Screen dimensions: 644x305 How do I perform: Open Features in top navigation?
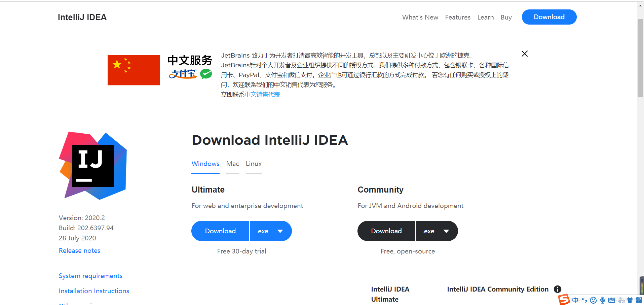pos(458,17)
